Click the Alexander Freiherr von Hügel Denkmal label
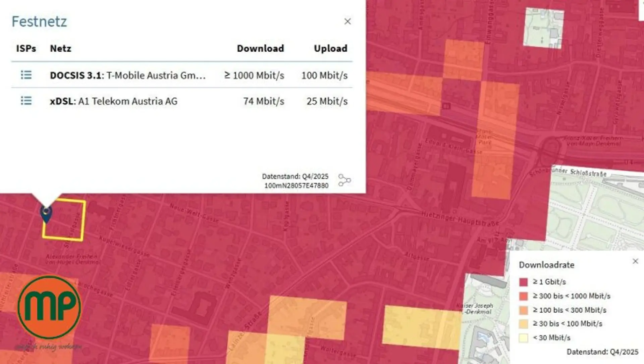Image resolution: width=644 pixels, height=364 pixels. (x=72, y=259)
